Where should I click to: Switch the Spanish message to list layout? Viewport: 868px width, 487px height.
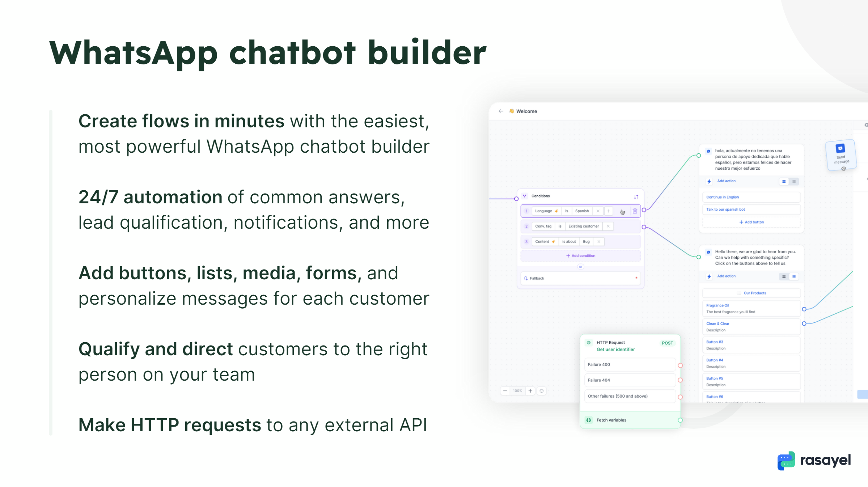(x=794, y=182)
